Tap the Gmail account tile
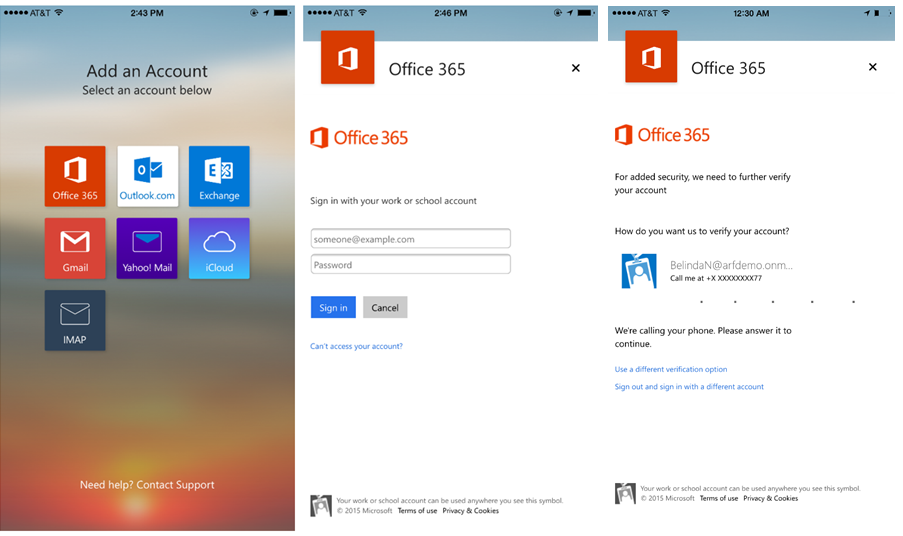This screenshot has height=536, width=903. 75,248
